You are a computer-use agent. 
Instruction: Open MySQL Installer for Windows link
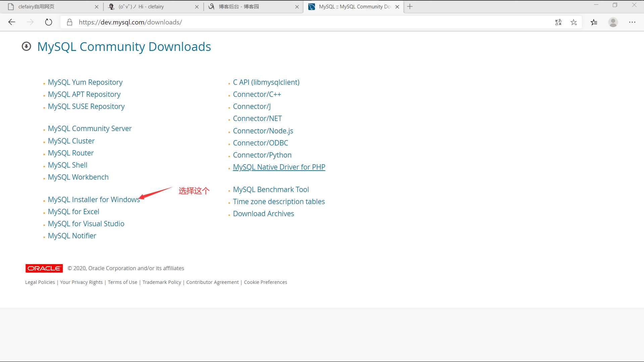pyautogui.click(x=94, y=199)
